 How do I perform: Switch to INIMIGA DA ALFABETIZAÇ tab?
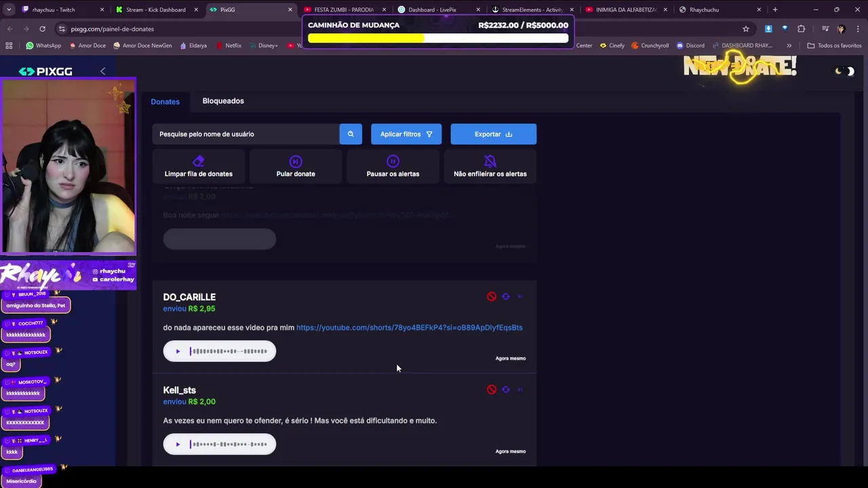pyautogui.click(x=626, y=9)
